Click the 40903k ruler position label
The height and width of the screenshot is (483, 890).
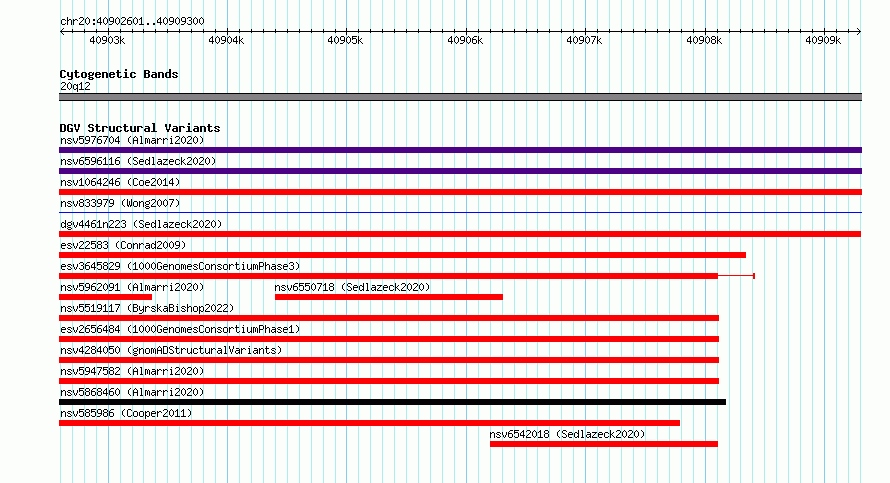click(x=107, y=40)
